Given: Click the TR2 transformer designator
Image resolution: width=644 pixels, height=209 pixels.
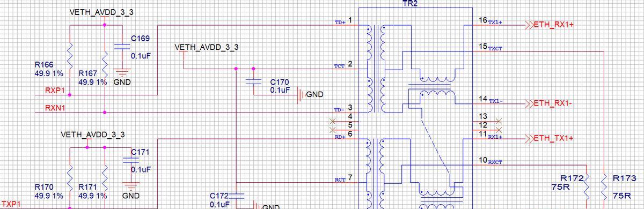Looking at the screenshot, I should pos(409,3).
